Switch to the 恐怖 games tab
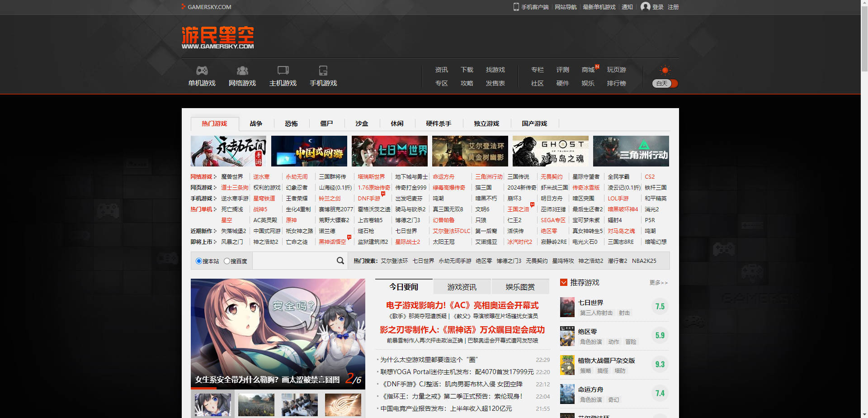Screen dimensions: 868x418 pos(291,123)
